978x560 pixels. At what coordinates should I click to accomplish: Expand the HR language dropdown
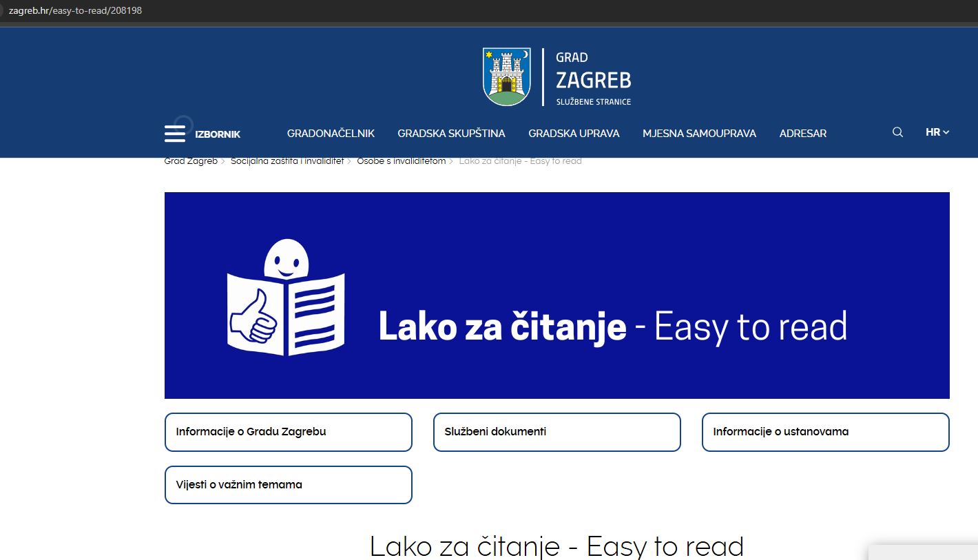(937, 132)
